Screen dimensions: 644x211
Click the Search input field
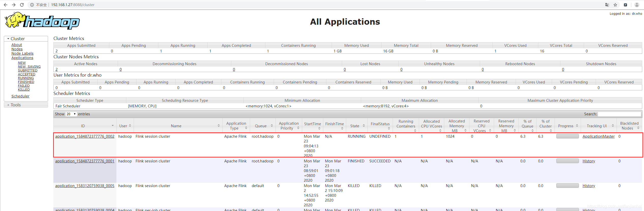point(619,114)
